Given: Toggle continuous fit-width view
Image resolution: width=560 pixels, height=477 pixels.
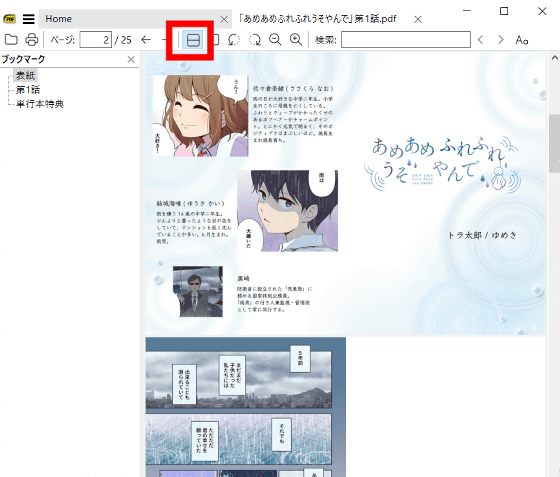Looking at the screenshot, I should (193, 40).
